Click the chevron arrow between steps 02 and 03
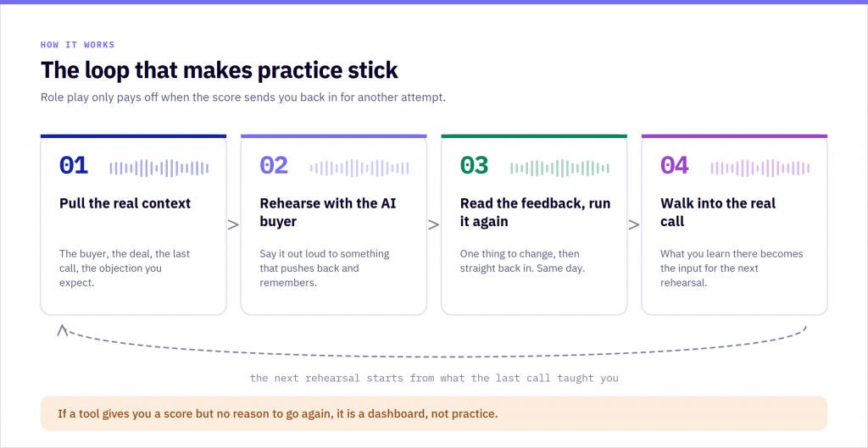Viewport: 868px width, 448px height. coord(434,225)
